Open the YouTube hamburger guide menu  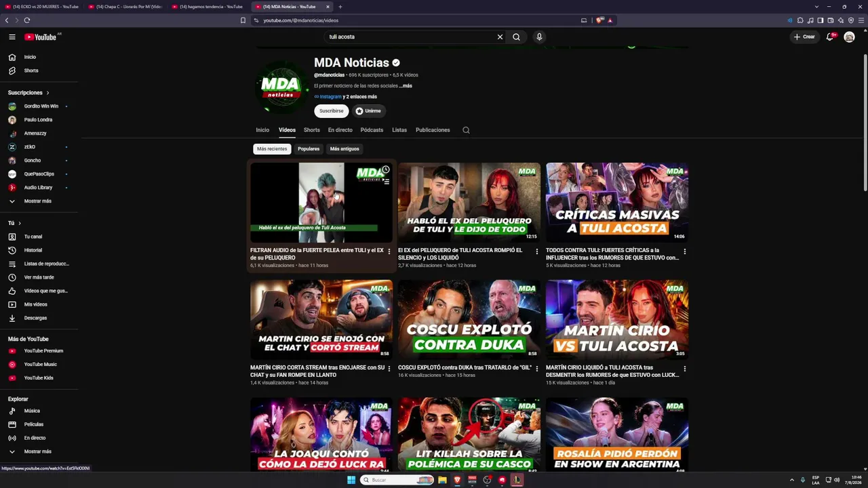pos(12,37)
